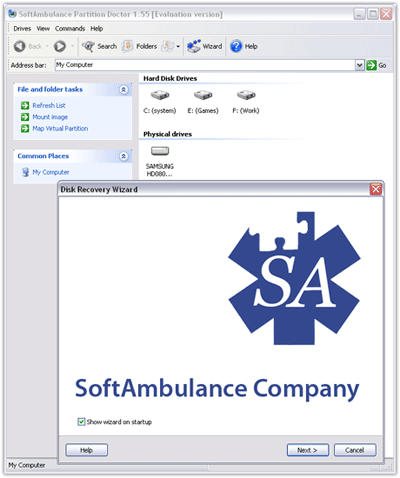Click the Map Virtual Partition link
Screen dimensions: 400x478
click(60, 128)
